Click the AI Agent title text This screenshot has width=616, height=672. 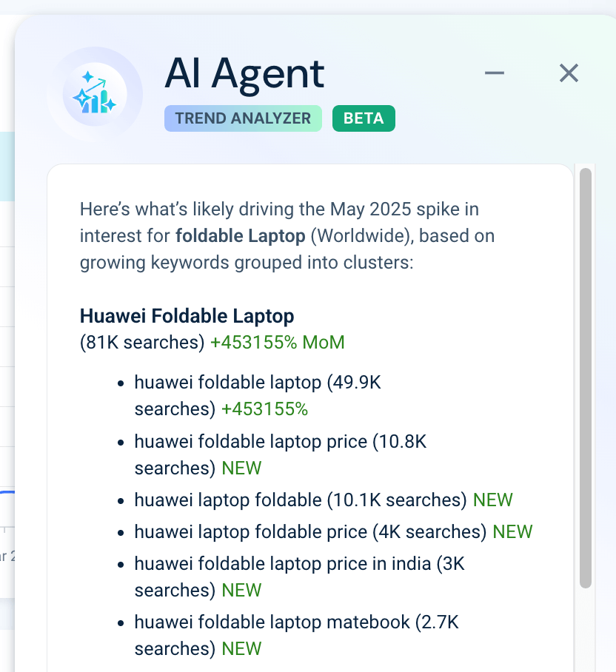[x=244, y=73]
